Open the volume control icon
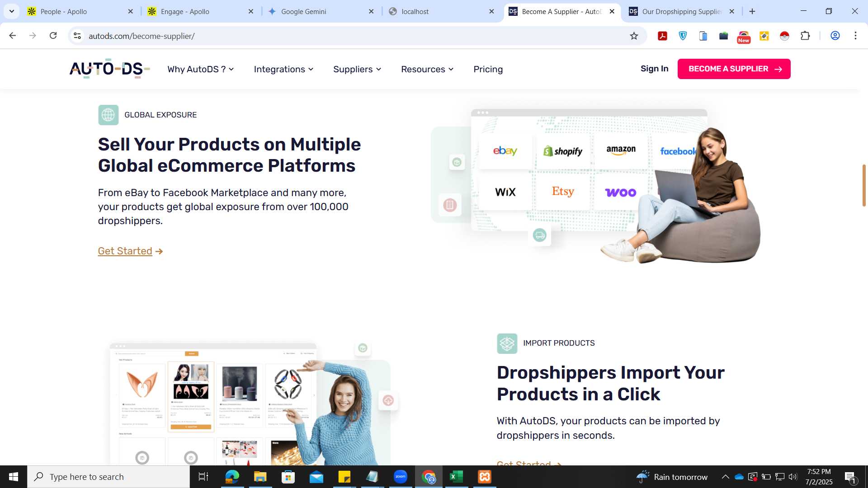Screen dimensions: 868x488 pos(793,477)
